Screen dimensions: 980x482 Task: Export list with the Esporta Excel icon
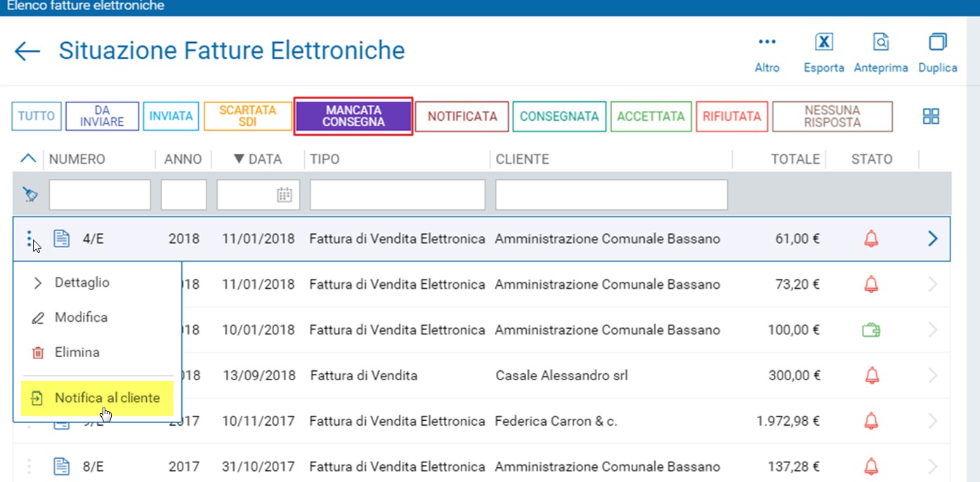pos(824,42)
